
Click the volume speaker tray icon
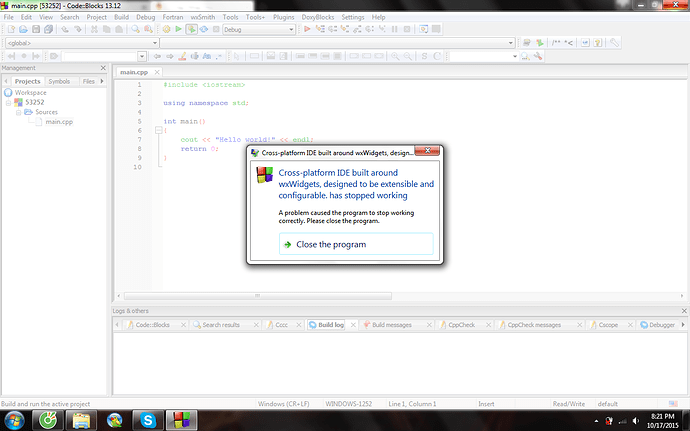635,421
